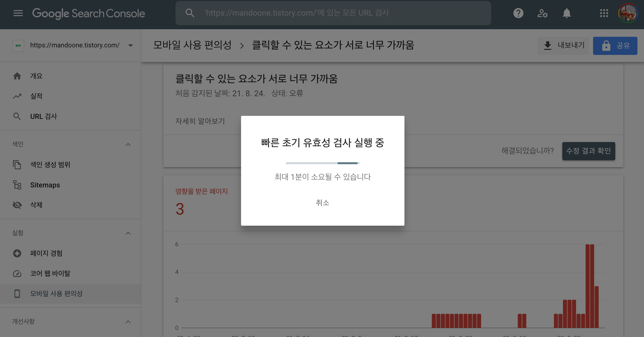This screenshot has height=337, width=644.
Task: Click the 내보내기 export button
Action: (563, 46)
